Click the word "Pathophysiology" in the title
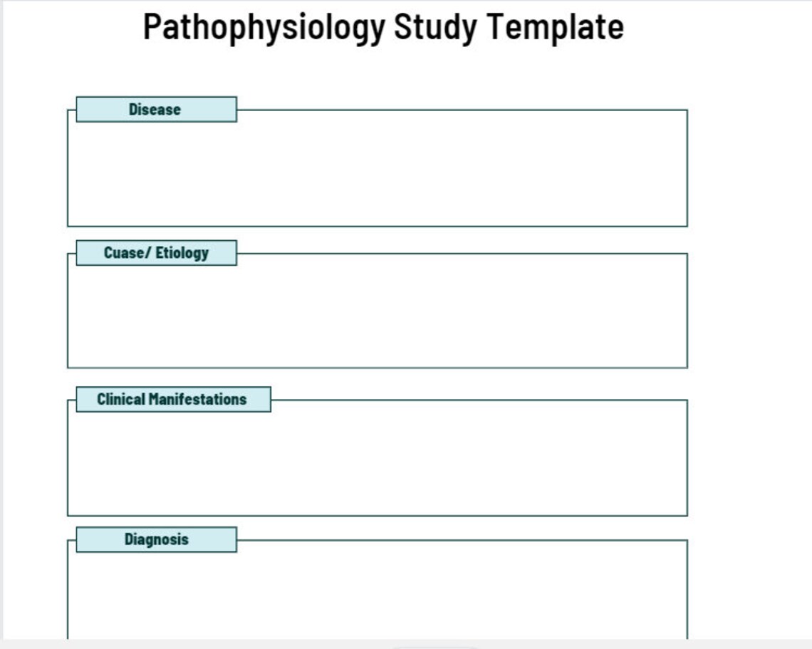 click(x=264, y=28)
